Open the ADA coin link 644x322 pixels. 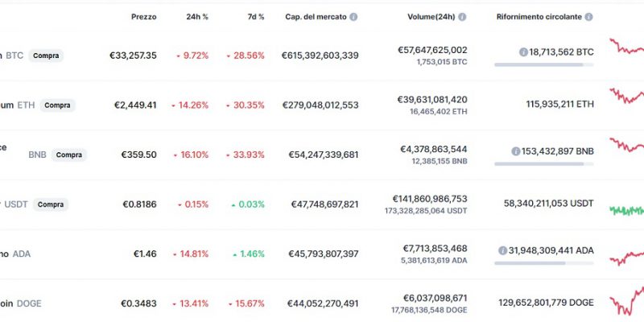pos(15,254)
